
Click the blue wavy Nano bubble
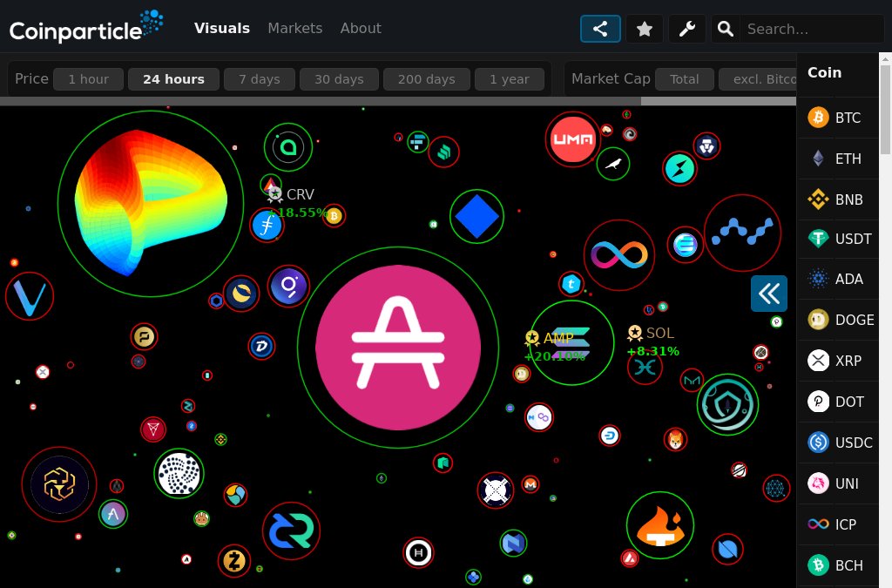742,233
